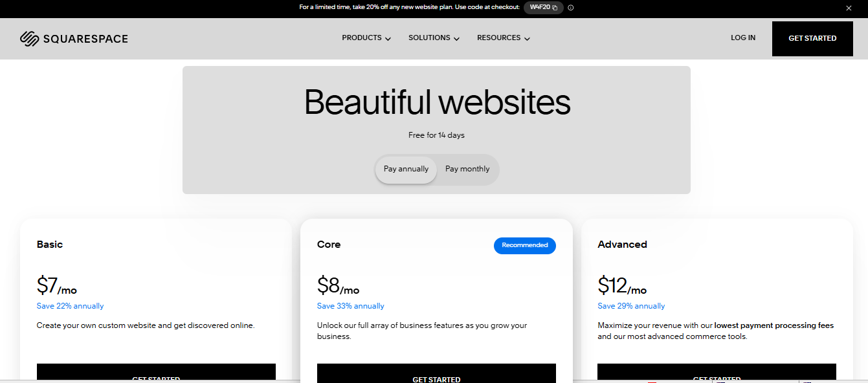Click Save 22% annually under Basic
Screen dimensions: 868x383
pos(70,305)
